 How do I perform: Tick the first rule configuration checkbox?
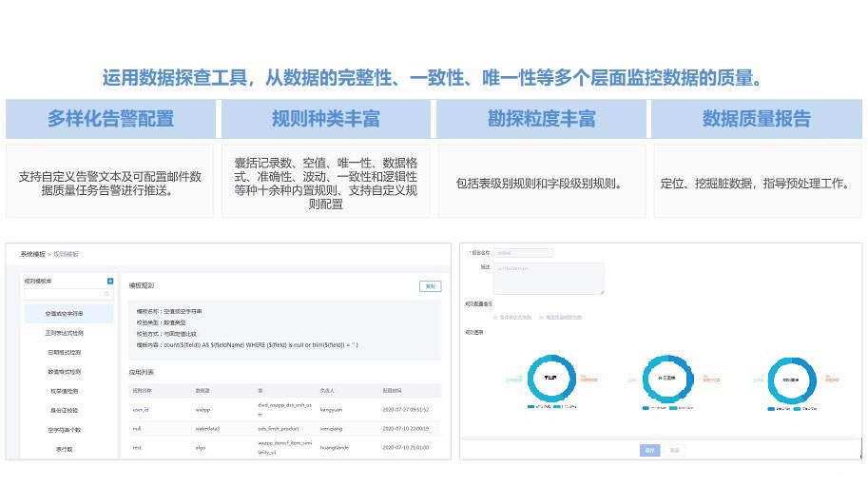[494, 317]
